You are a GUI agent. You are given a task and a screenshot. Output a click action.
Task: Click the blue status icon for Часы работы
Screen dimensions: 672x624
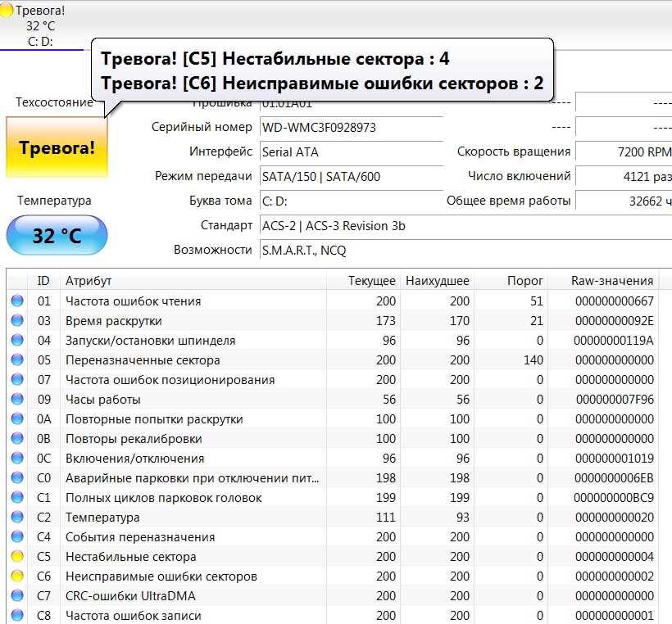click(17, 400)
